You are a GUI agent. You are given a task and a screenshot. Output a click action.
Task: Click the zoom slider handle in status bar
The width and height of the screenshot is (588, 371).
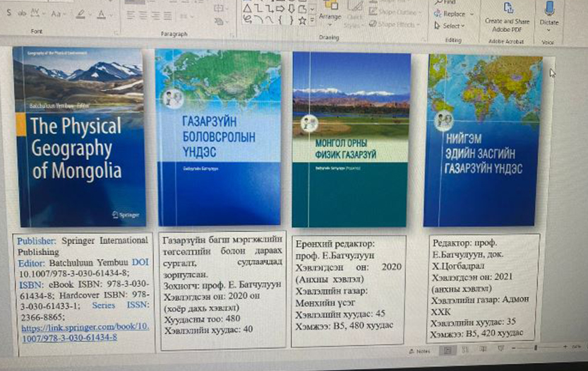[x=536, y=350]
